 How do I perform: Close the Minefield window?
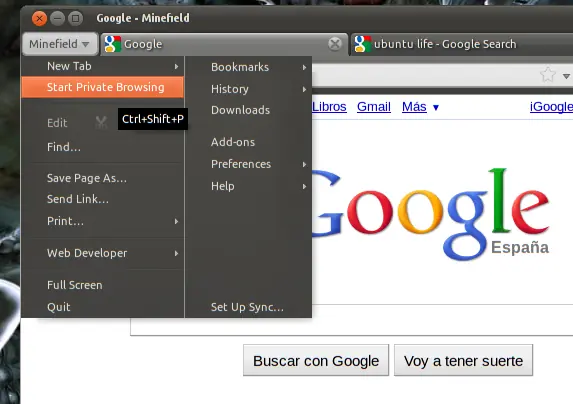(39, 18)
